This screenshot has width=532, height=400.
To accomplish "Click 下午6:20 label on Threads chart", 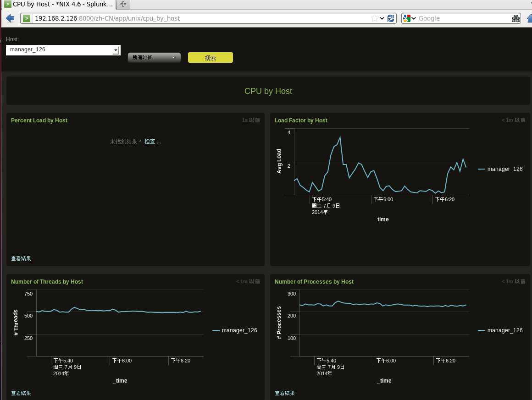I will [181, 361].
